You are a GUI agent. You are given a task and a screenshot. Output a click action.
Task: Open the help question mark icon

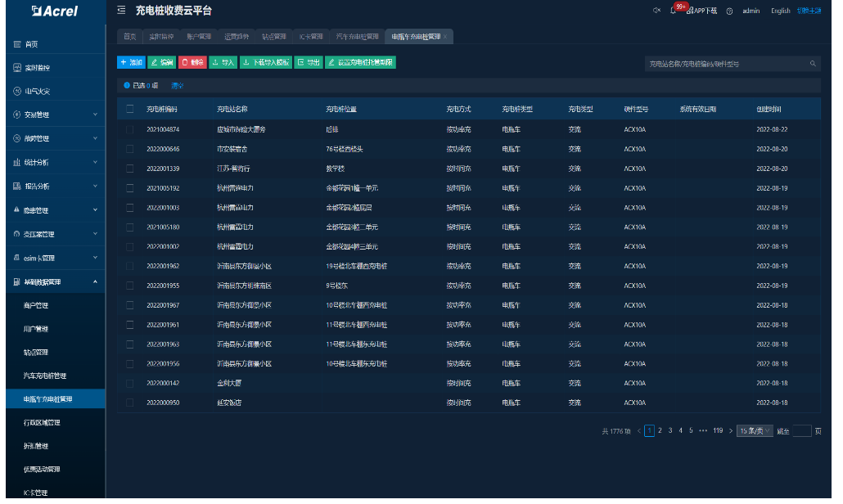pos(728,11)
